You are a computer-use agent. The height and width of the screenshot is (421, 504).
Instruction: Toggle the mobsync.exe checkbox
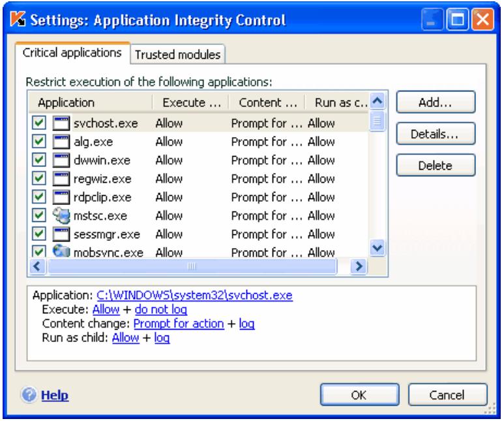[x=39, y=251]
